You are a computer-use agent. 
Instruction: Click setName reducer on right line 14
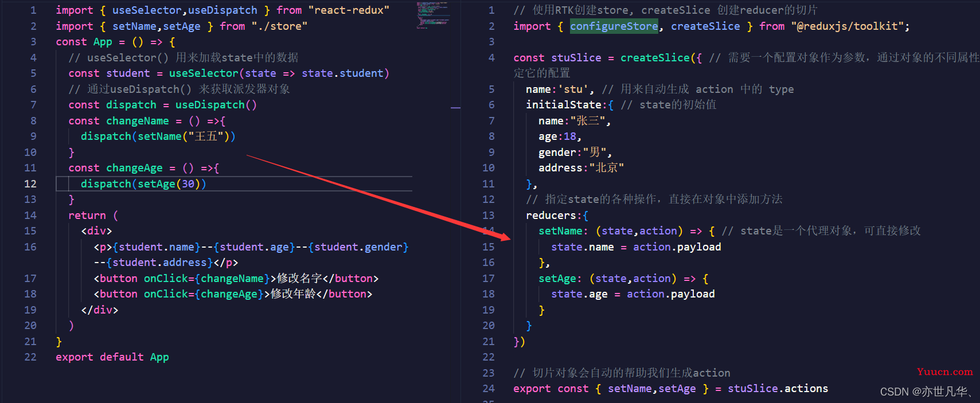coord(560,231)
